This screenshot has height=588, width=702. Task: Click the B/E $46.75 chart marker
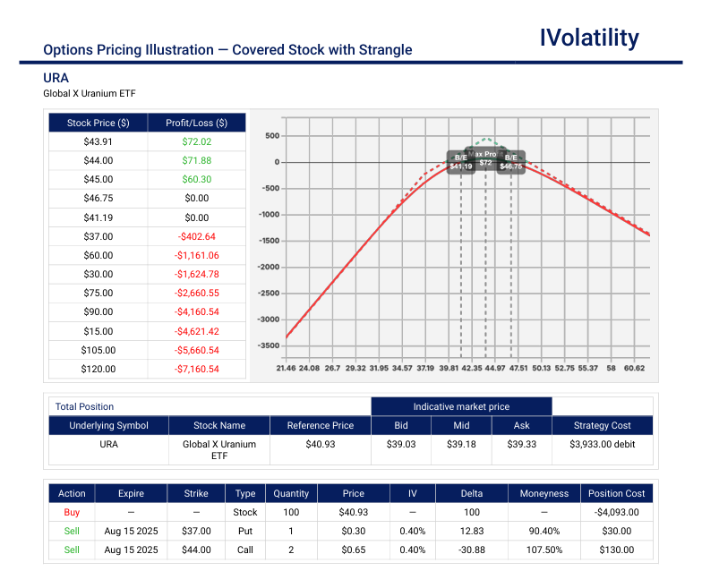pos(510,162)
